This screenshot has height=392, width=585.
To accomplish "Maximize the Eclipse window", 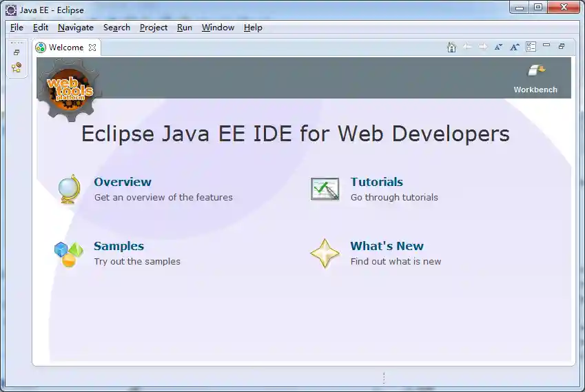I will pyautogui.click(x=538, y=8).
